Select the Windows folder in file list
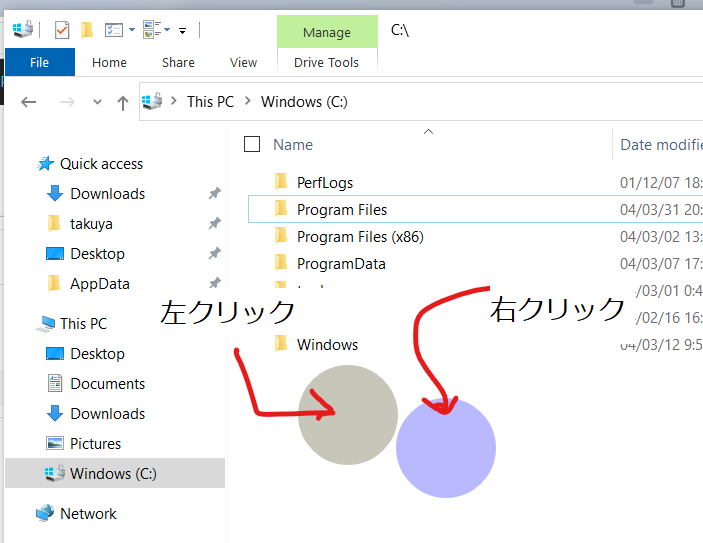Screen dimensions: 703x543 coord(327,344)
